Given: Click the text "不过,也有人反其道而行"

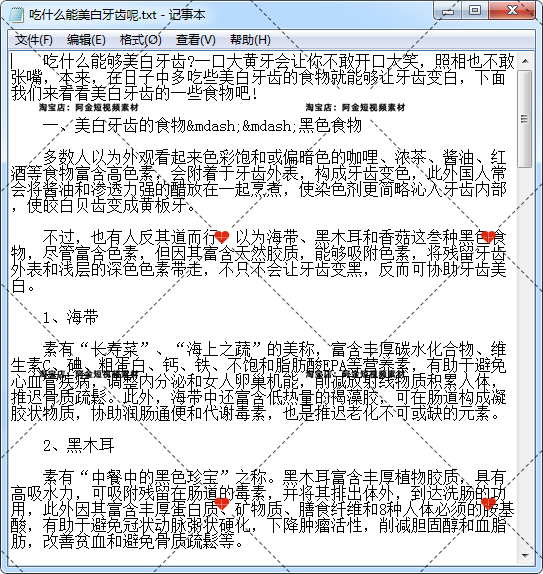Looking at the screenshot, I should tap(130, 238).
